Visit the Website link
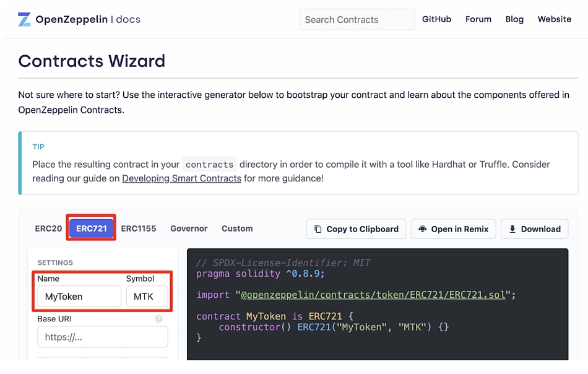Image resolution: width=588 pixels, height=374 pixels. (x=554, y=19)
